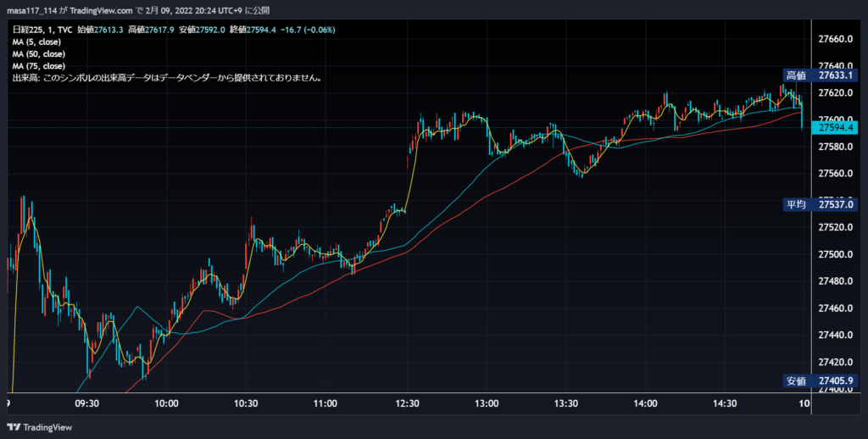Click the 13:30 time axis label

click(567, 403)
